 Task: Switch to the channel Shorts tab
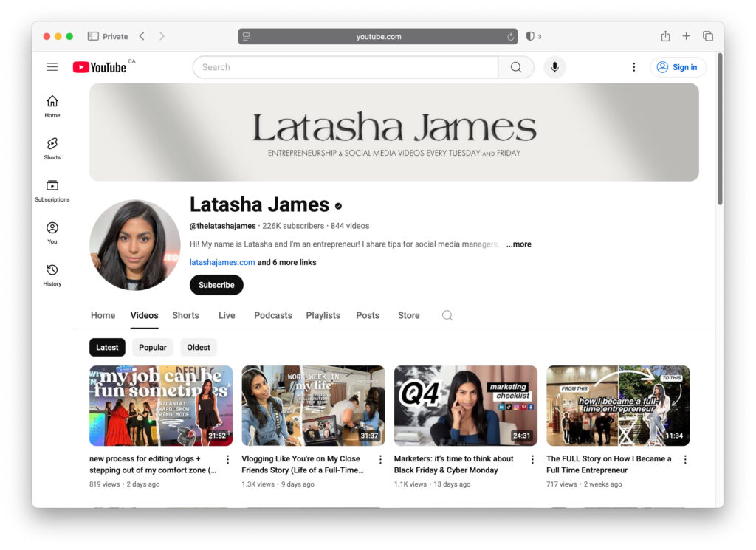click(185, 315)
